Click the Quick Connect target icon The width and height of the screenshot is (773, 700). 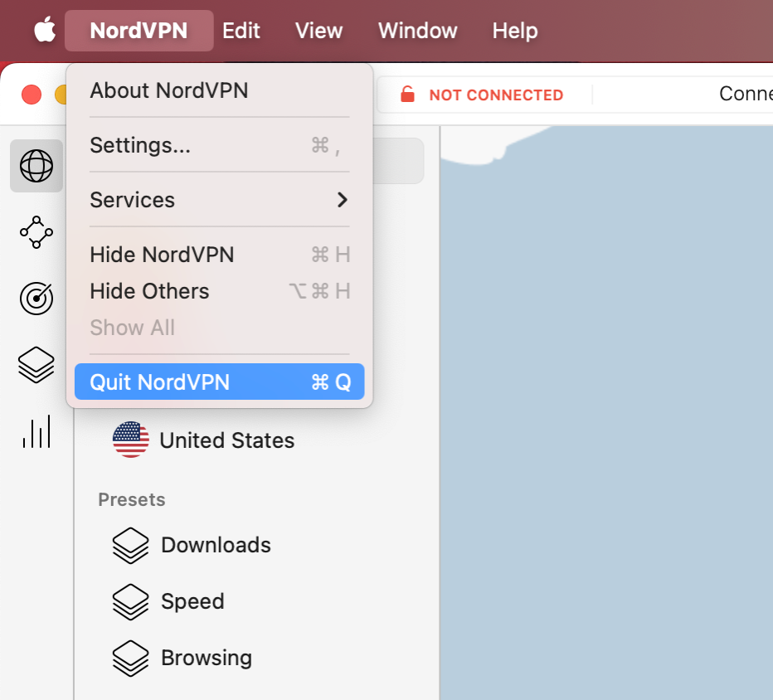point(36,299)
